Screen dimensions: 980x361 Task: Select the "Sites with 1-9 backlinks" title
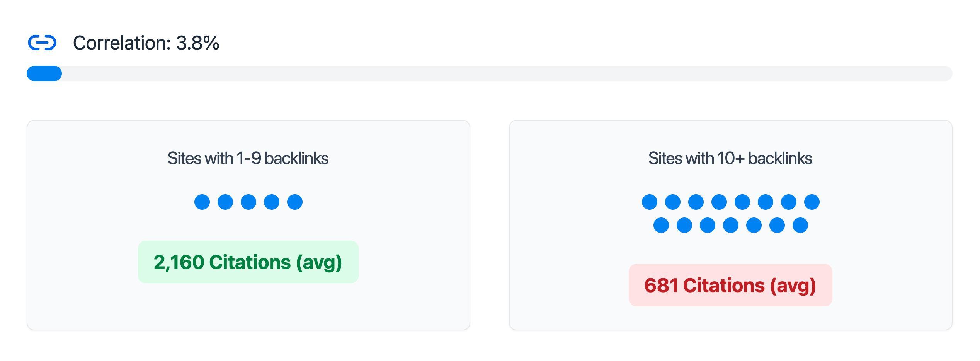point(248,158)
